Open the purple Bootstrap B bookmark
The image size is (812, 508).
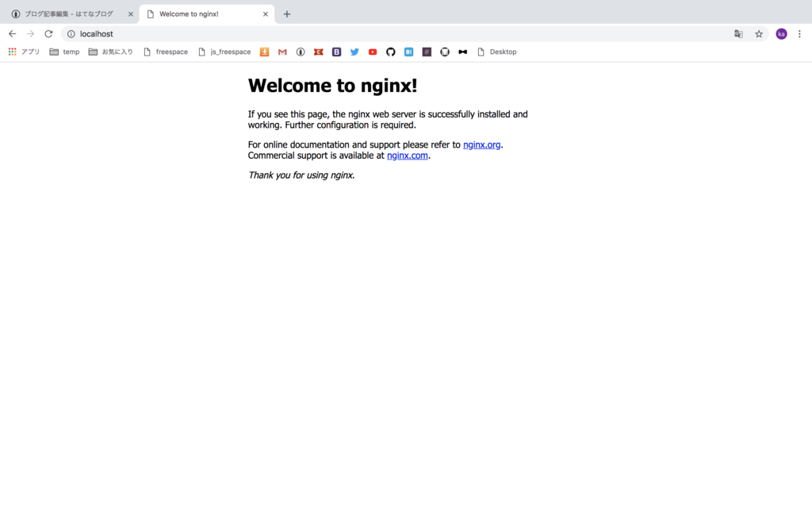pyautogui.click(x=336, y=52)
